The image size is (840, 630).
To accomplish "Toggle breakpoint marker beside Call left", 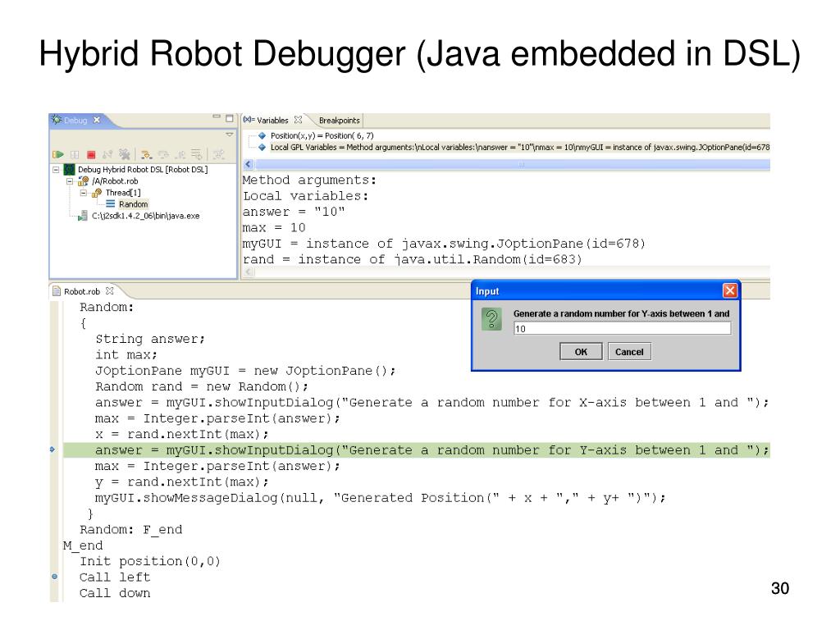I will [x=55, y=577].
